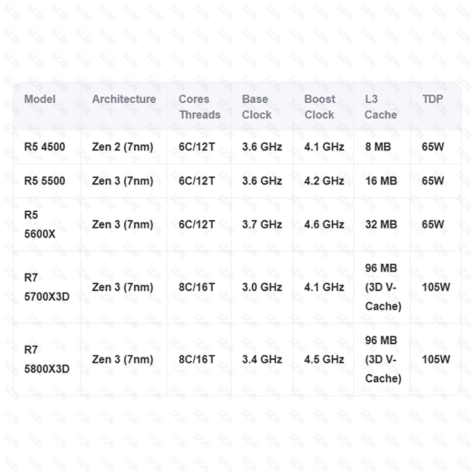Select the Base Clock column header
476x476 pixels.
[x=257, y=107]
